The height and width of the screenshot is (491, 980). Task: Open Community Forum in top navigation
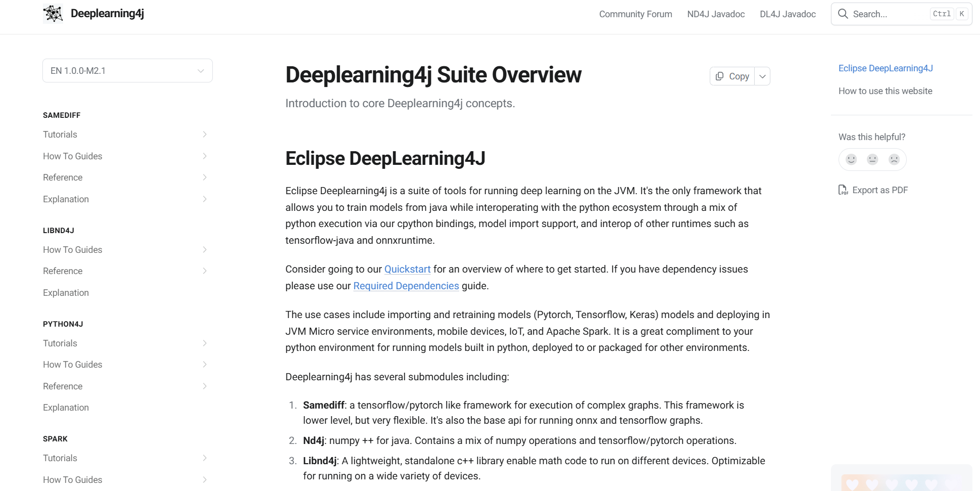tap(635, 14)
